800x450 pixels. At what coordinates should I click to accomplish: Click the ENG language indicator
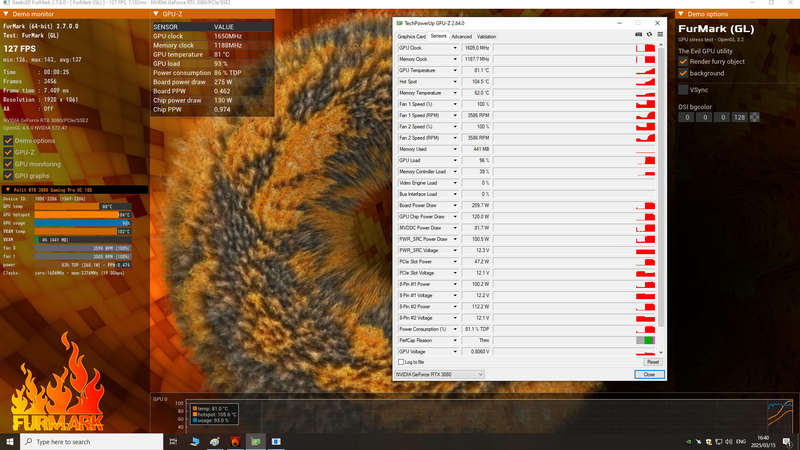click(x=741, y=442)
